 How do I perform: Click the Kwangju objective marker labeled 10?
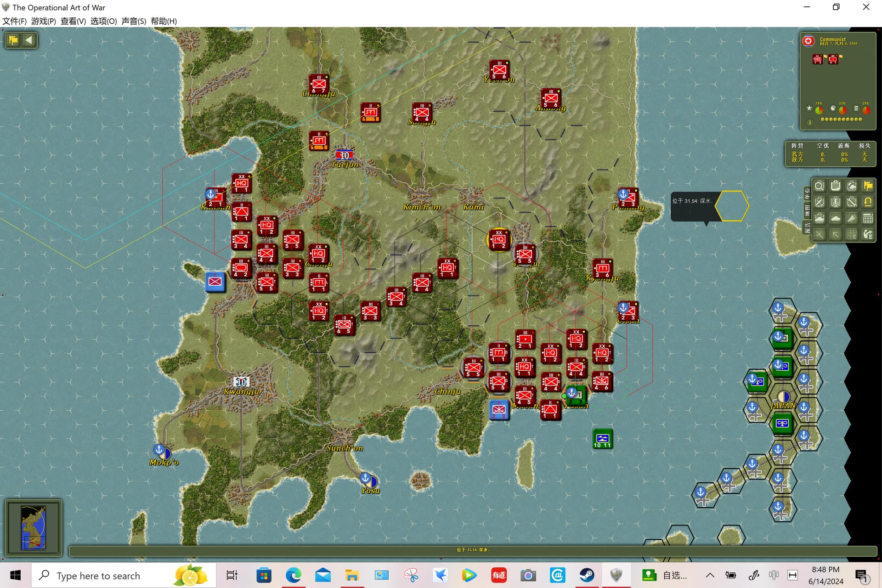click(x=241, y=382)
